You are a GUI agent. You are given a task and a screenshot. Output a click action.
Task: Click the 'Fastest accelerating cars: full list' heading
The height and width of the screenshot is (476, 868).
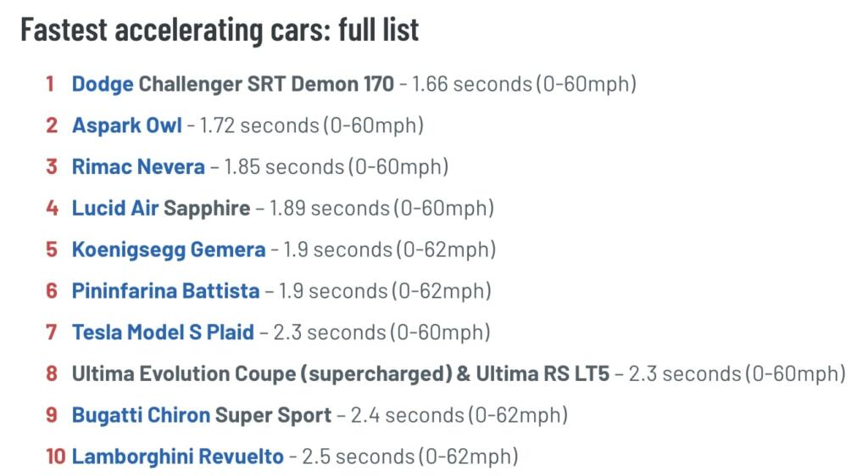(x=220, y=30)
